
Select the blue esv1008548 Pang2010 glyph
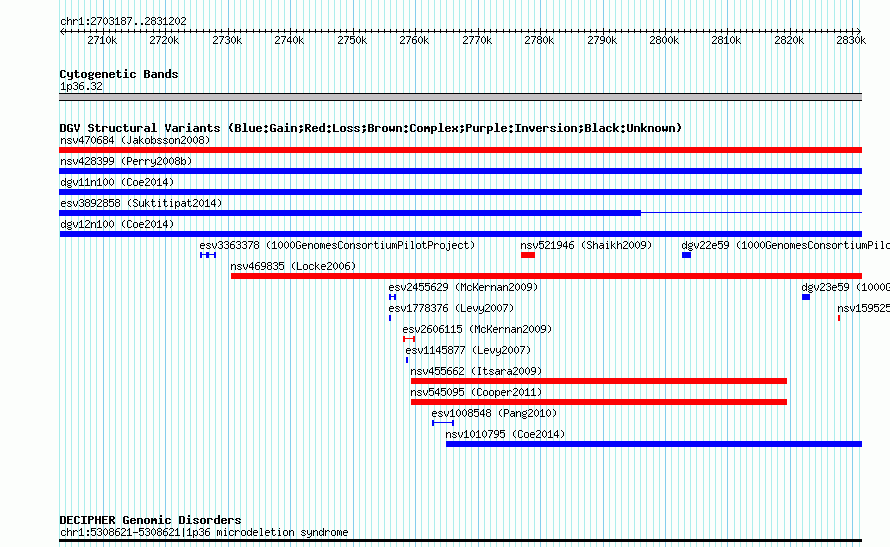(443, 423)
